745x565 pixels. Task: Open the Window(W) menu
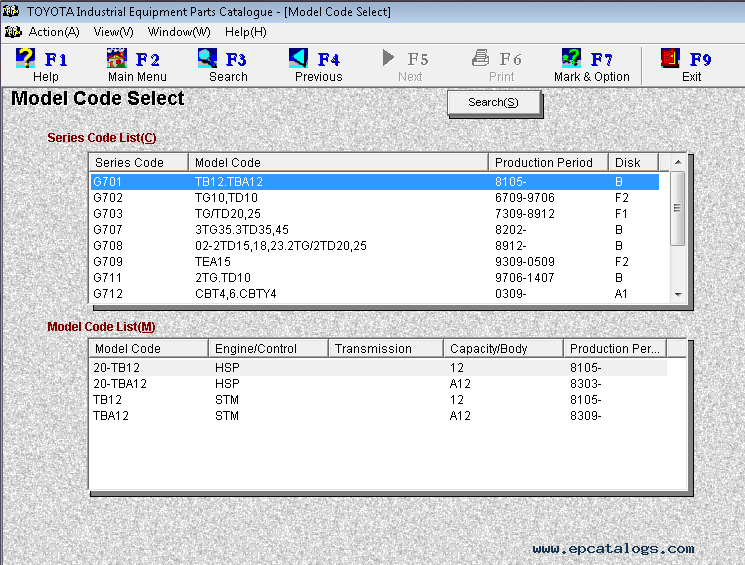[179, 32]
